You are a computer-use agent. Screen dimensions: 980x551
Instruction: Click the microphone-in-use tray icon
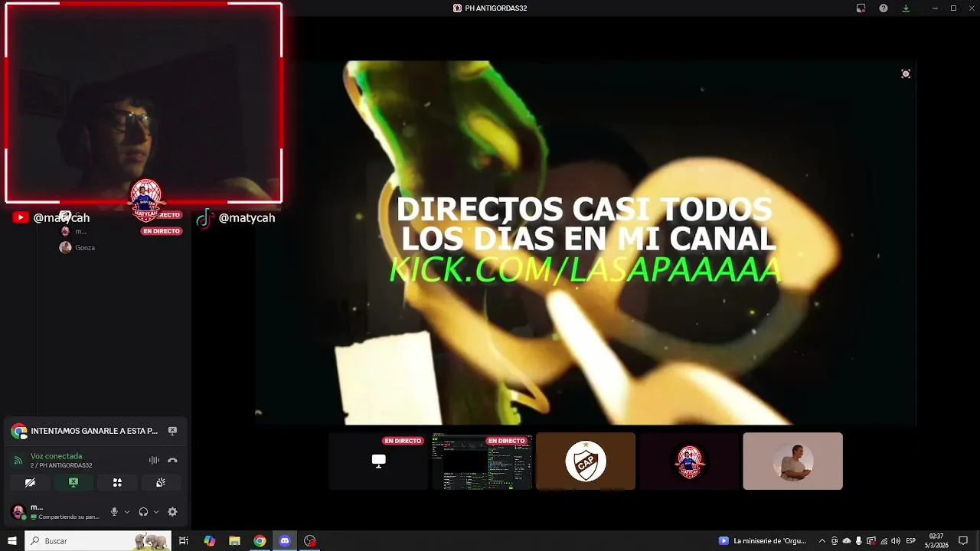[x=859, y=541]
